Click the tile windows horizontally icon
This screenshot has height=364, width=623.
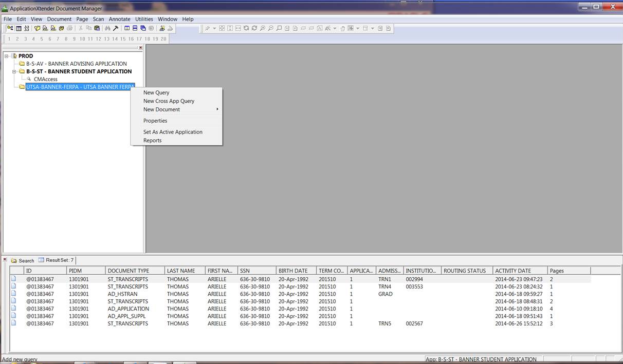click(x=135, y=28)
